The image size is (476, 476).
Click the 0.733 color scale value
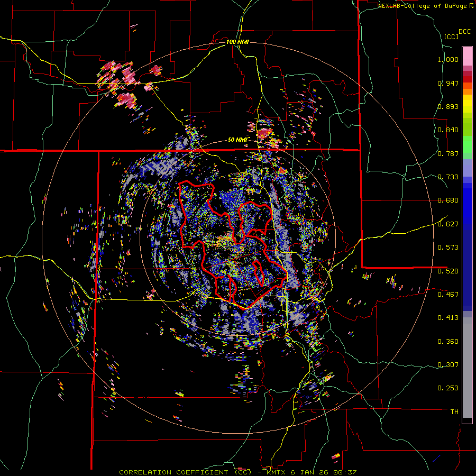click(448, 177)
